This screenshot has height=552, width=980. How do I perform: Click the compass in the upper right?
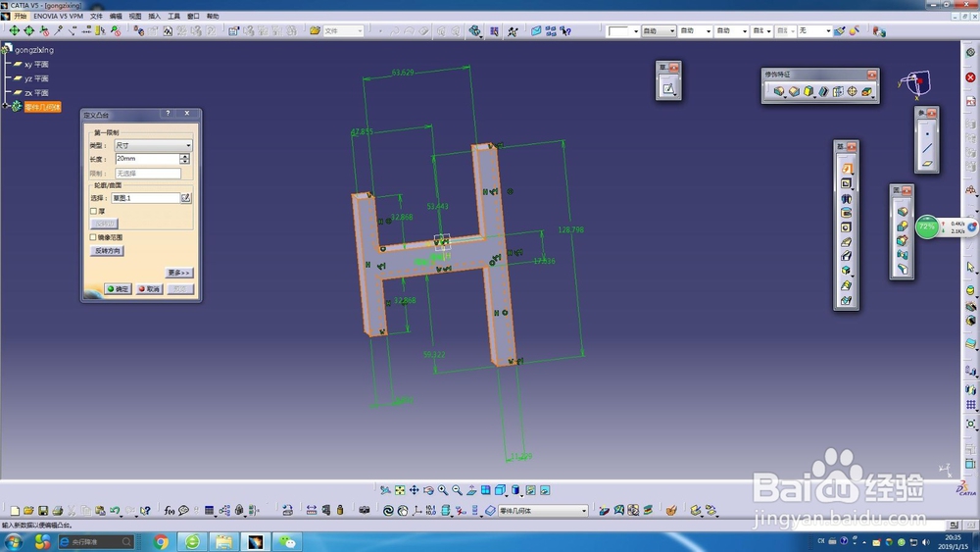[x=914, y=83]
